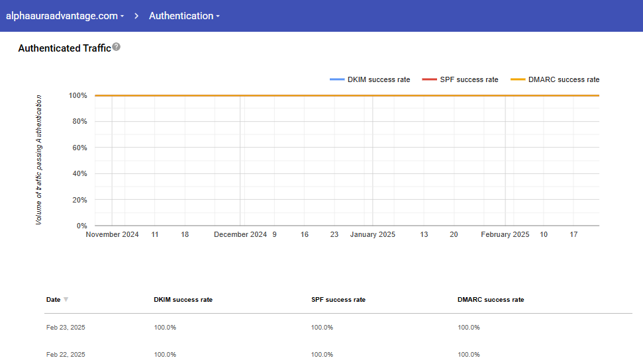Toggle SPF success rate legend label
This screenshot has width=643, height=364.
click(x=469, y=79)
